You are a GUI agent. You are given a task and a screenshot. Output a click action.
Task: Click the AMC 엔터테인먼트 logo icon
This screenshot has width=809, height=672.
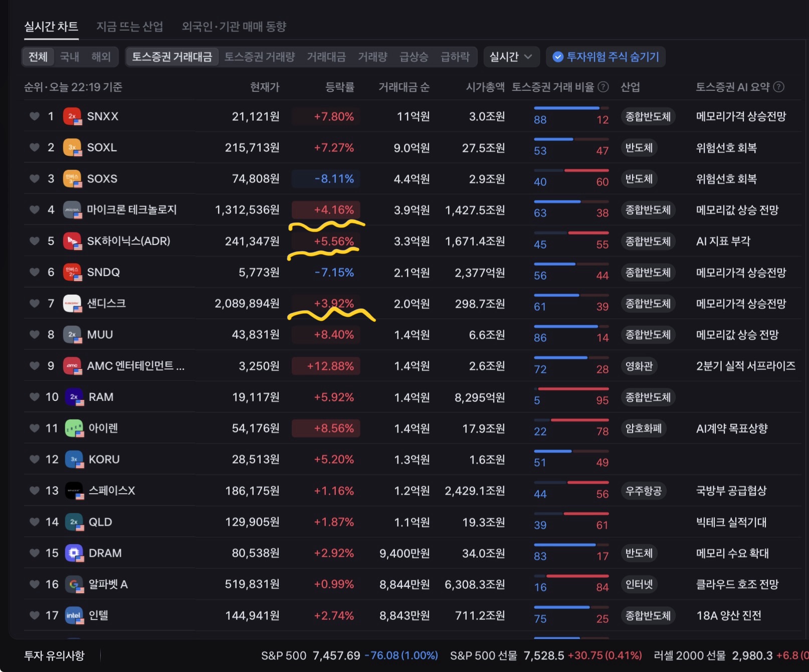(72, 366)
